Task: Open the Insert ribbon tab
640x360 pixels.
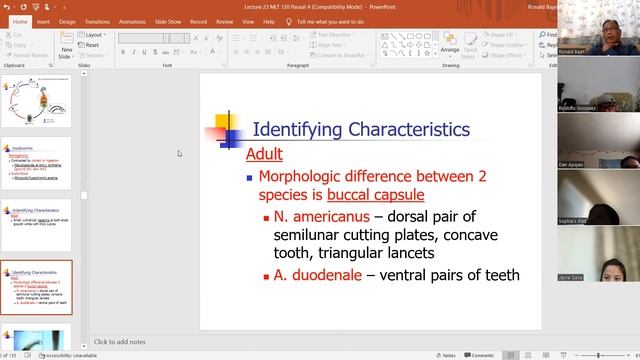Action: [x=43, y=22]
